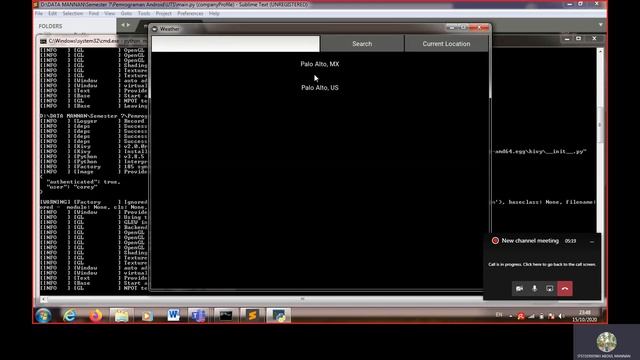Click the volume speaker tray icon
Viewport: 640px width, 360px height.
562,316
